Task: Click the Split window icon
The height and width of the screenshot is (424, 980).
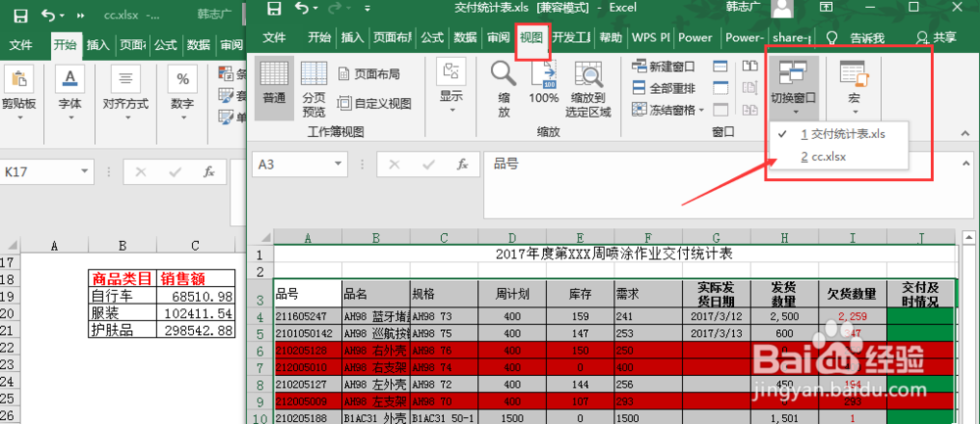Action: 720,67
